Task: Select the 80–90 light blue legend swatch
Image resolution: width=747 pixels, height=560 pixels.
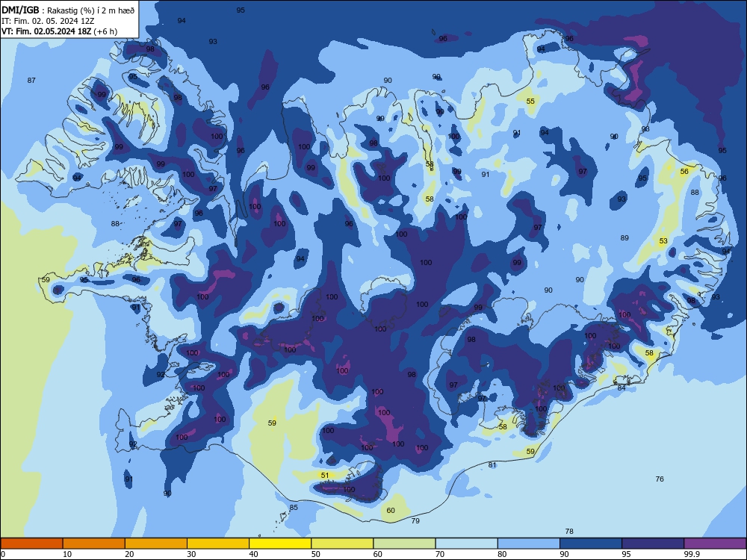Action: click(529, 544)
